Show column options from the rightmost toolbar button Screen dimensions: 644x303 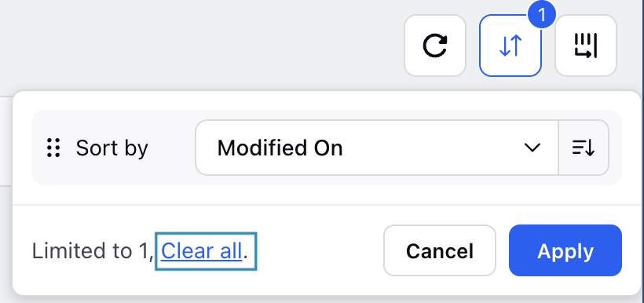coord(586,46)
